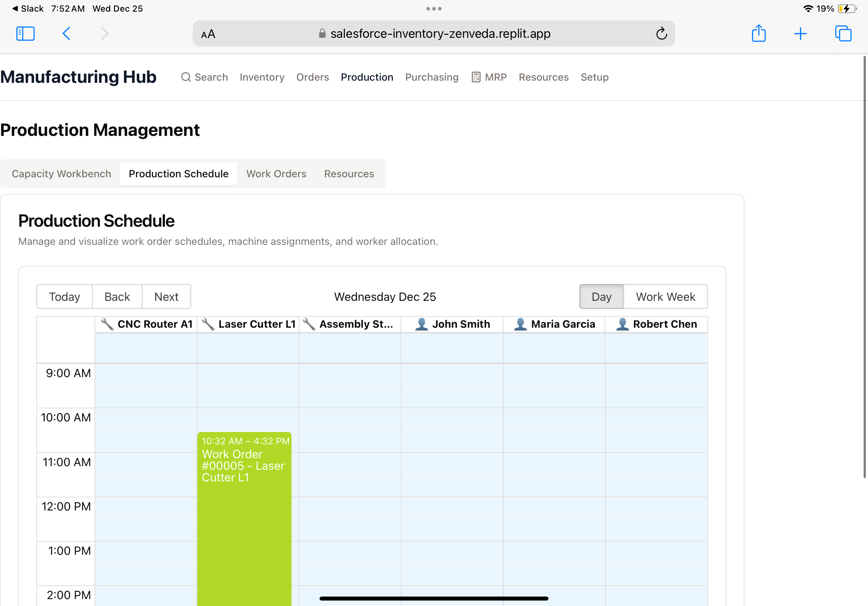Tap the browser back arrow

pyautogui.click(x=67, y=34)
